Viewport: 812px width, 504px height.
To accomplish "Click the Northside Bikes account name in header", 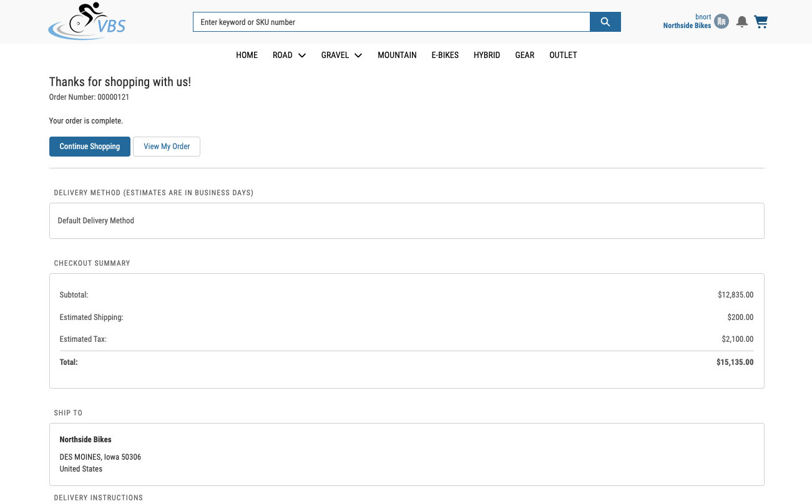I will coord(687,26).
